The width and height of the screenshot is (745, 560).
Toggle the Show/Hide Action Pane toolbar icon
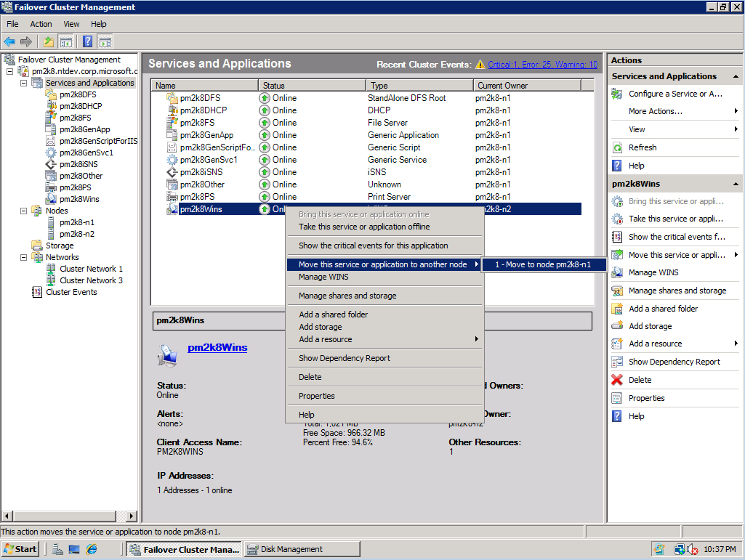pyautogui.click(x=105, y=41)
